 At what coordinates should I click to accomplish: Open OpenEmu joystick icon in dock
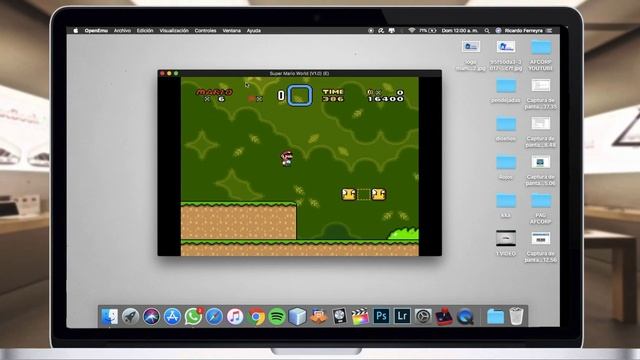click(444, 316)
